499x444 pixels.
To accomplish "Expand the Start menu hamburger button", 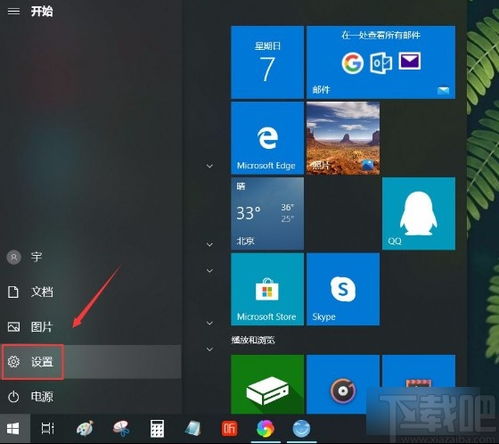I will 14,11.
